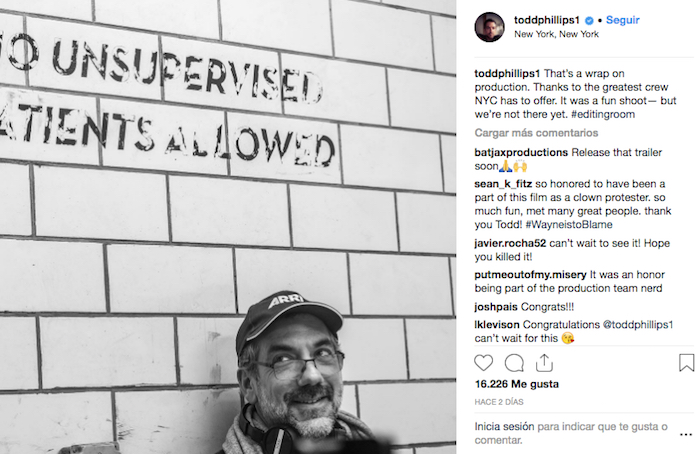Like the post with the heart icon
This screenshot has height=454, width=700.
point(484,363)
